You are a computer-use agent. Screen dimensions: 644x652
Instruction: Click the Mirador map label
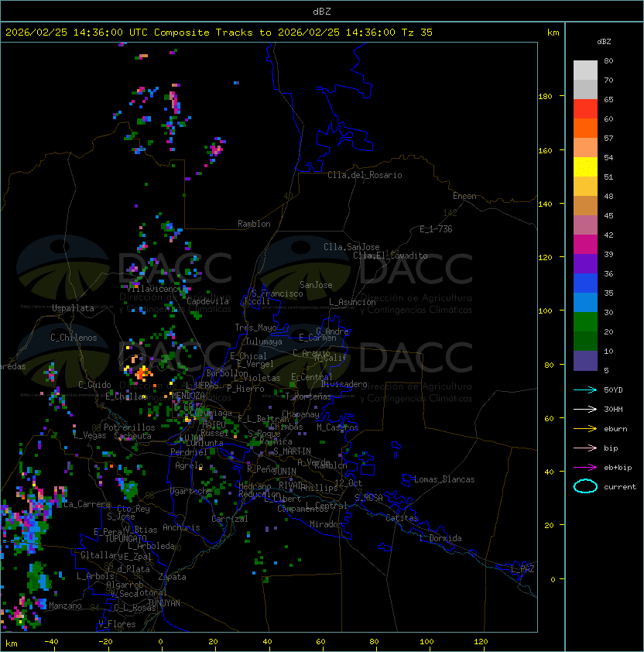tap(326, 524)
